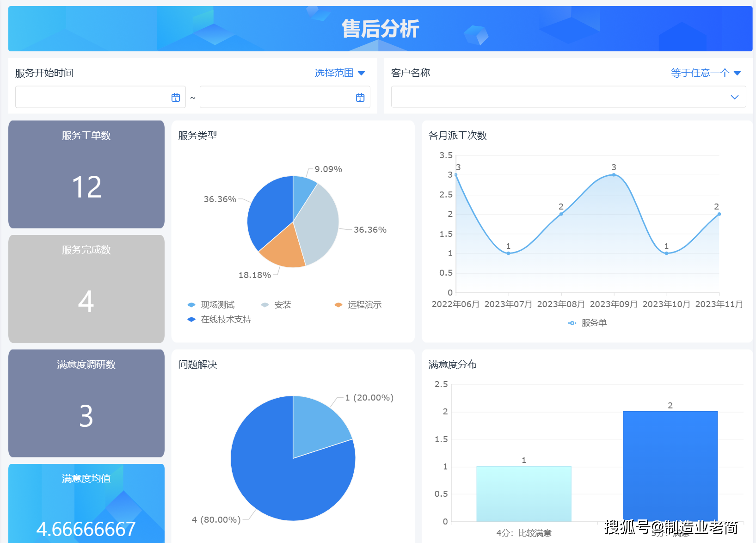Click the 安装 legend marker
Viewport: 756px width, 543px height.
(265, 305)
